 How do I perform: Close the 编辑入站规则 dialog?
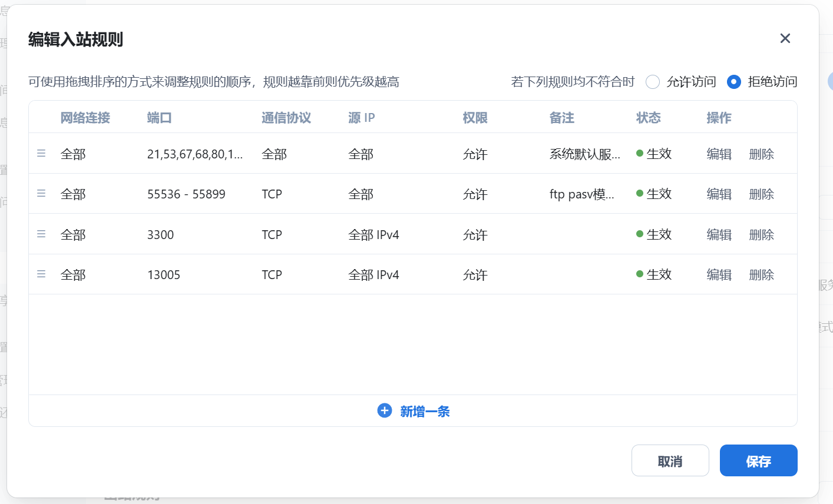coord(785,38)
